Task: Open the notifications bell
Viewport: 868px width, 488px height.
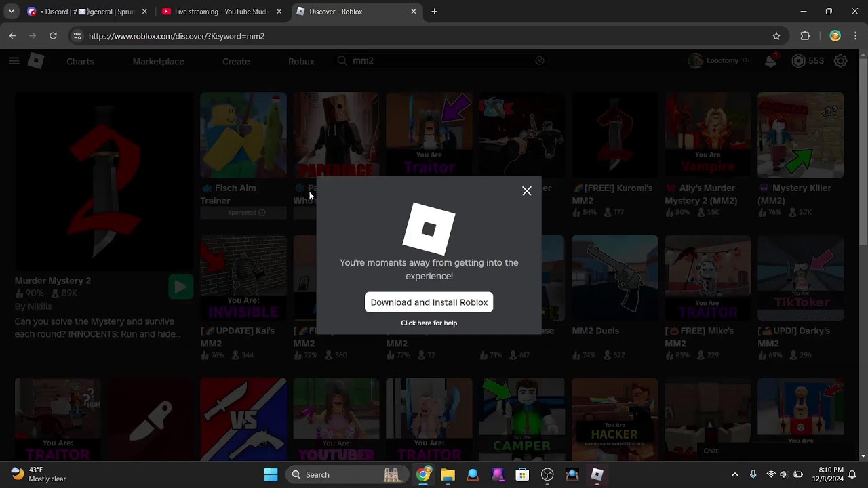Action: (770, 61)
